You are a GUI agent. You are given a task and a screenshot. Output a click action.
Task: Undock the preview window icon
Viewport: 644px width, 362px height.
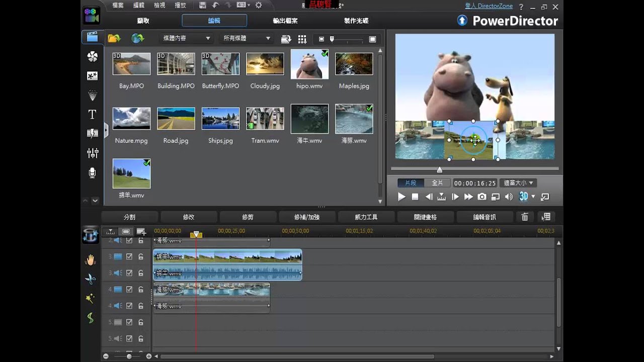[x=545, y=197]
